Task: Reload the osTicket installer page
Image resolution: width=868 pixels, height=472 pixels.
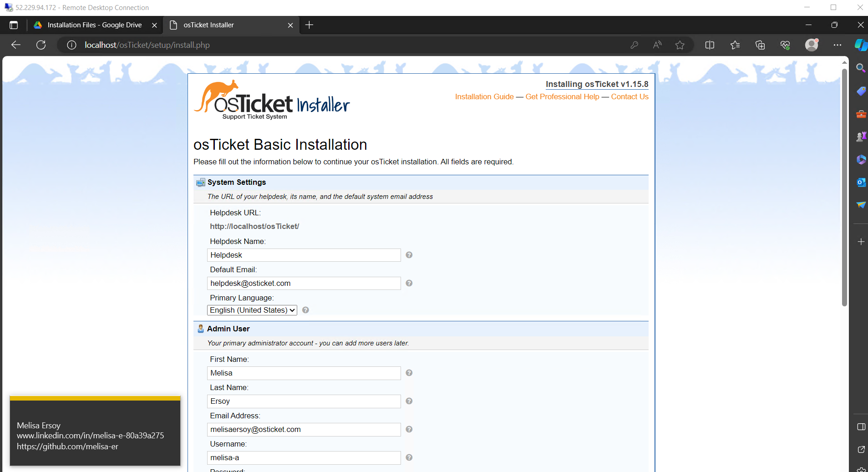Action: pyautogui.click(x=41, y=45)
